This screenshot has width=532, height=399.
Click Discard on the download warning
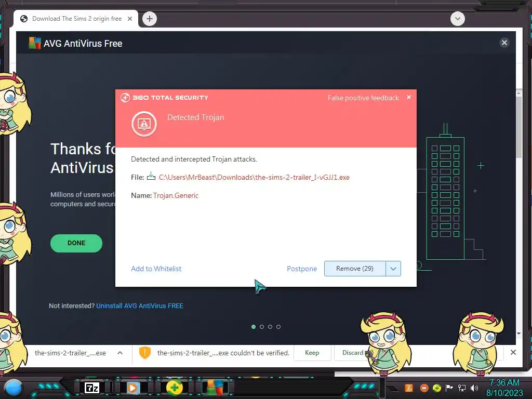click(353, 353)
